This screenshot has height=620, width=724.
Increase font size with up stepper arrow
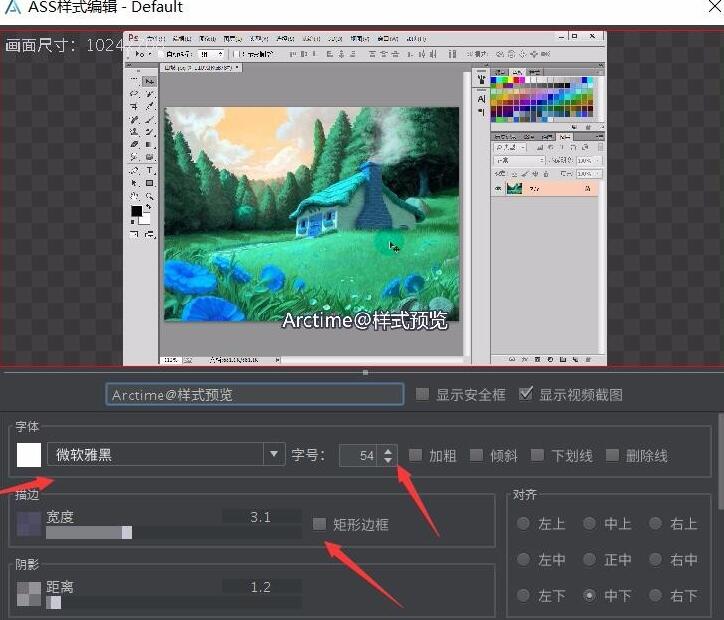click(x=388, y=451)
